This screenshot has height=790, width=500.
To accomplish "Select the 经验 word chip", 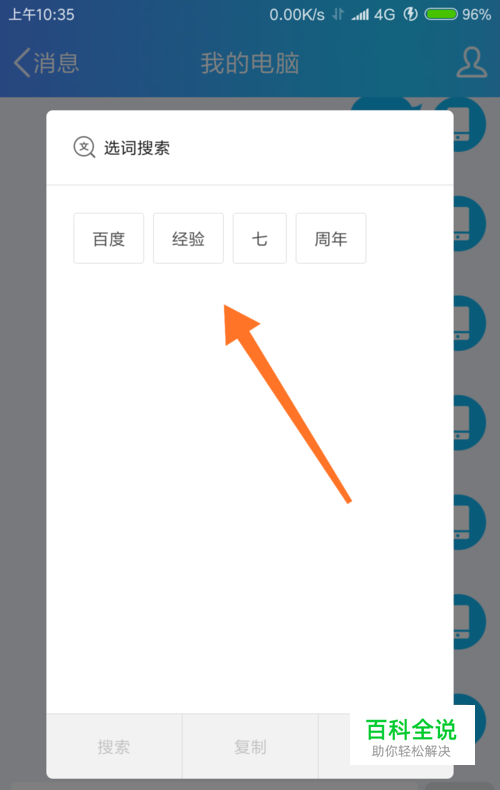I will tap(189, 238).
